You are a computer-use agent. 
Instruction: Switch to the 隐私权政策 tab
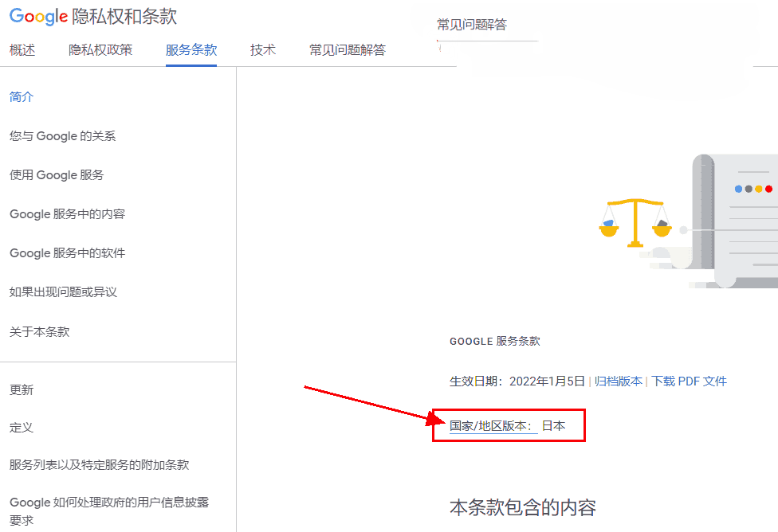click(100, 50)
